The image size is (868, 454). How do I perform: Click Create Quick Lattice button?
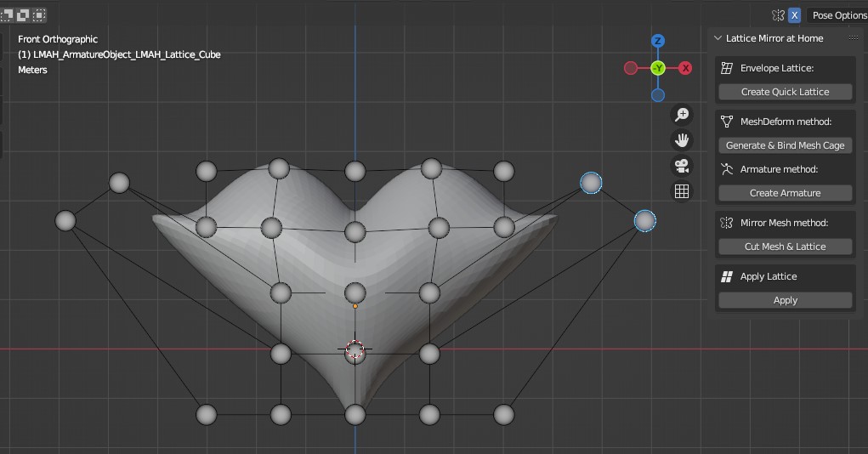pyautogui.click(x=785, y=92)
